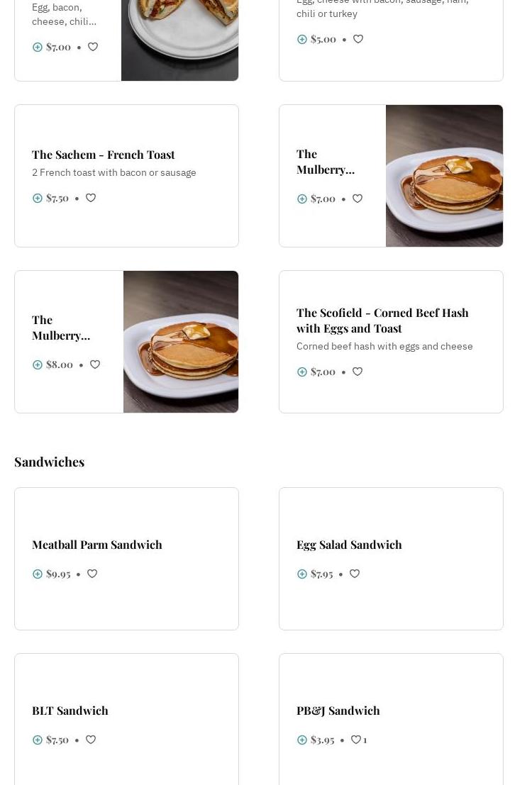Click the plus icon for Sachem French Toast
The width and height of the screenshot is (532, 785).
point(38,199)
